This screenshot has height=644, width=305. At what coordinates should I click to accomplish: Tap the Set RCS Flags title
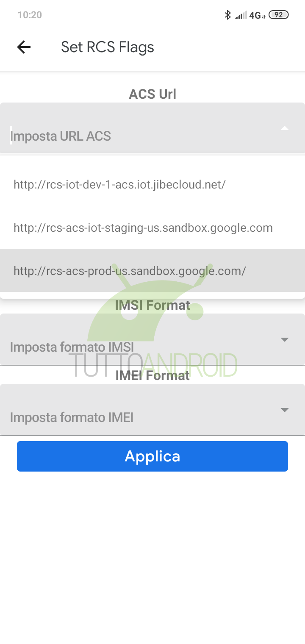click(x=108, y=47)
